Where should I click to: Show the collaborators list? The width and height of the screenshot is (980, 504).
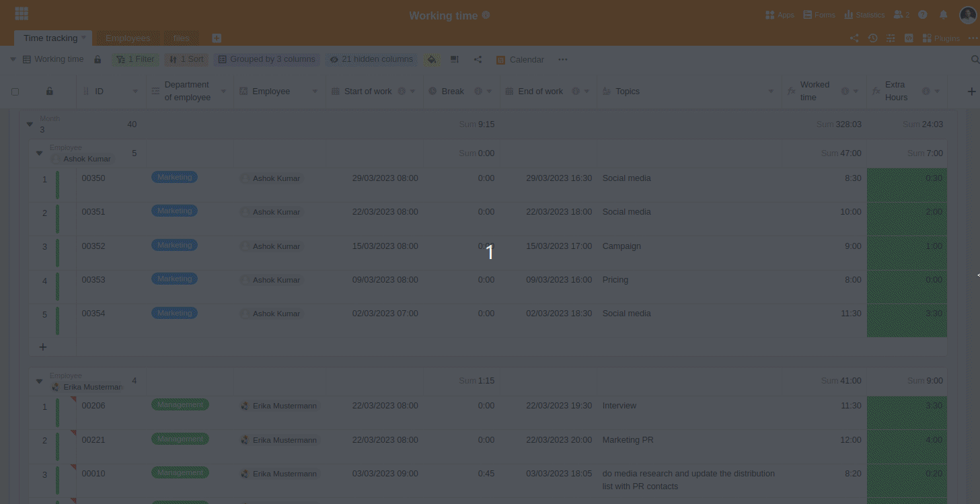(x=901, y=15)
